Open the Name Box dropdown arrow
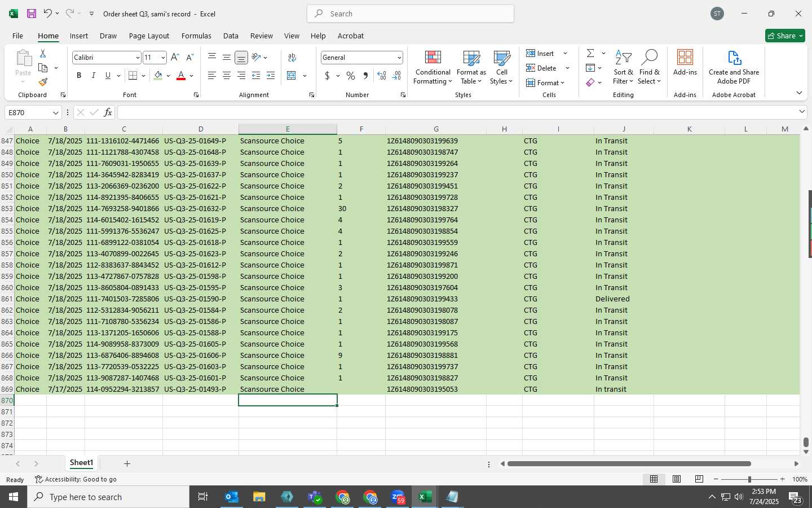Image resolution: width=812 pixels, height=508 pixels. pos(55,112)
